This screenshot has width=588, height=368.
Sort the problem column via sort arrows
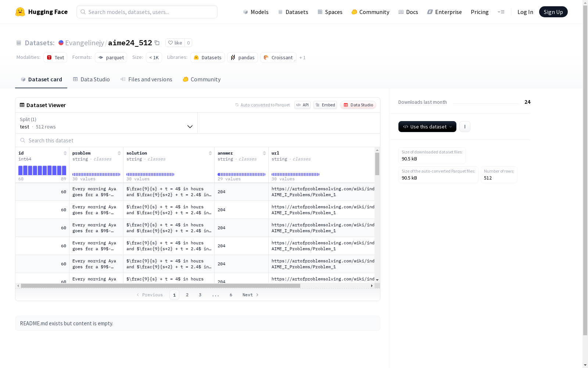[119, 153]
